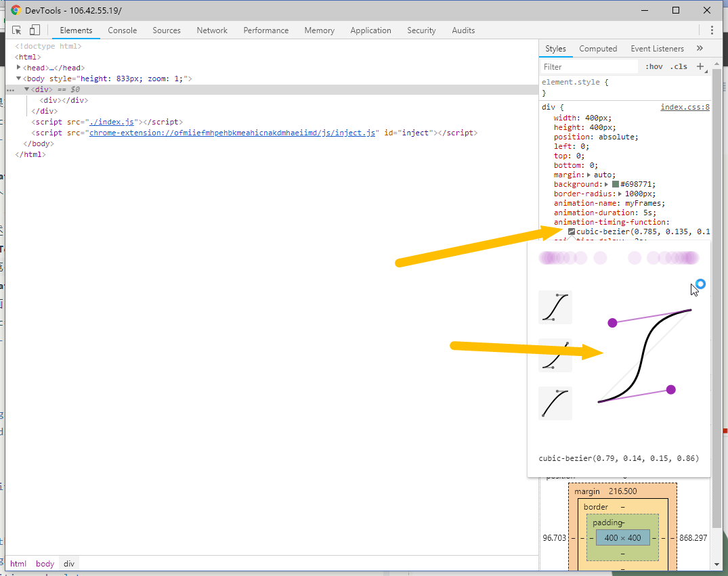This screenshot has width=728, height=576.
Task: Collapse the body element node
Action: pos(19,79)
